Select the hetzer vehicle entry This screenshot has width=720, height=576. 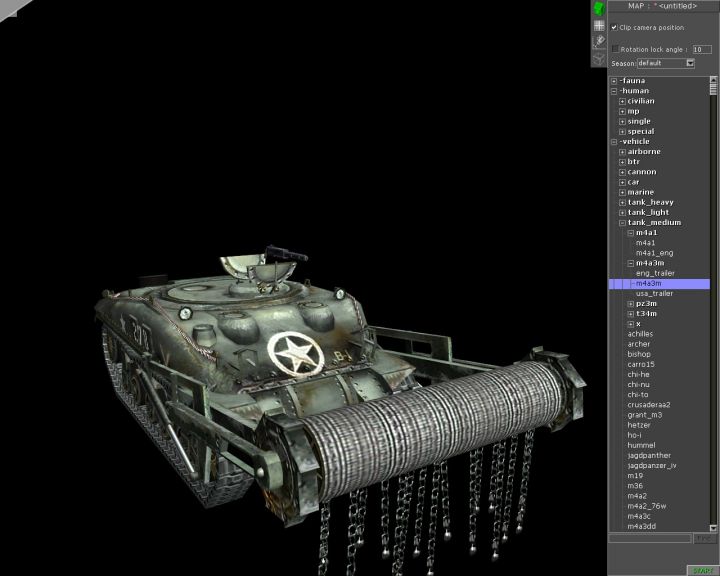pyautogui.click(x=639, y=425)
